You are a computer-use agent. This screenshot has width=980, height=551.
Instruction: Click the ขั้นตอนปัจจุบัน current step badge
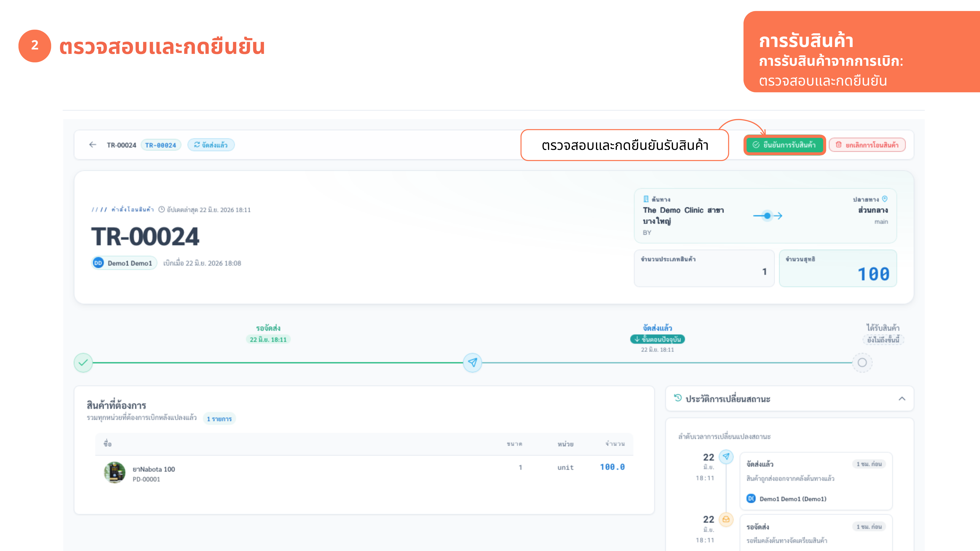657,339
